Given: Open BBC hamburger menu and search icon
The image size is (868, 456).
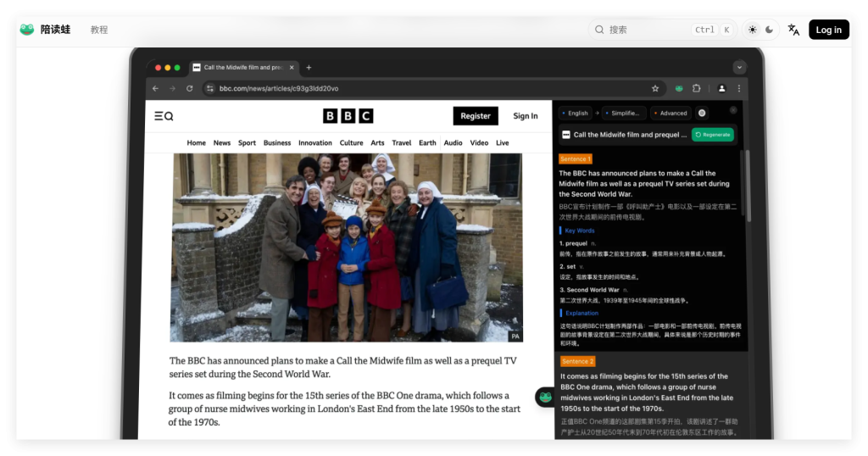Looking at the screenshot, I should 164,116.
